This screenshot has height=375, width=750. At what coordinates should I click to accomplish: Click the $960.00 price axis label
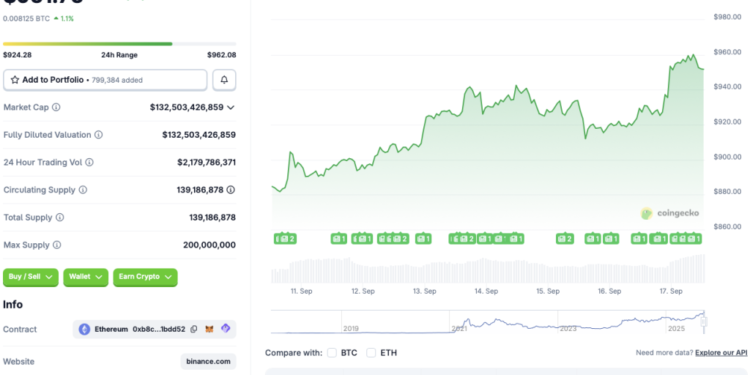pyautogui.click(x=727, y=52)
